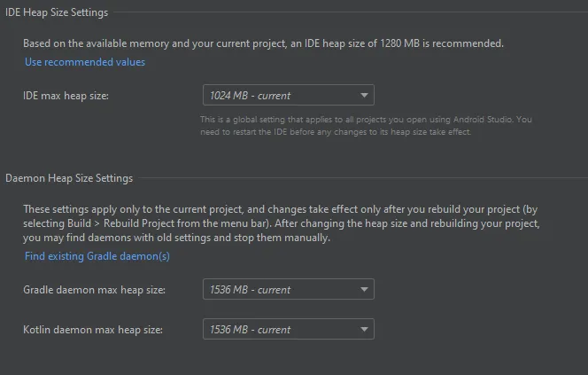Click the "Kotlin daemon max heap size:" label

tap(93, 330)
